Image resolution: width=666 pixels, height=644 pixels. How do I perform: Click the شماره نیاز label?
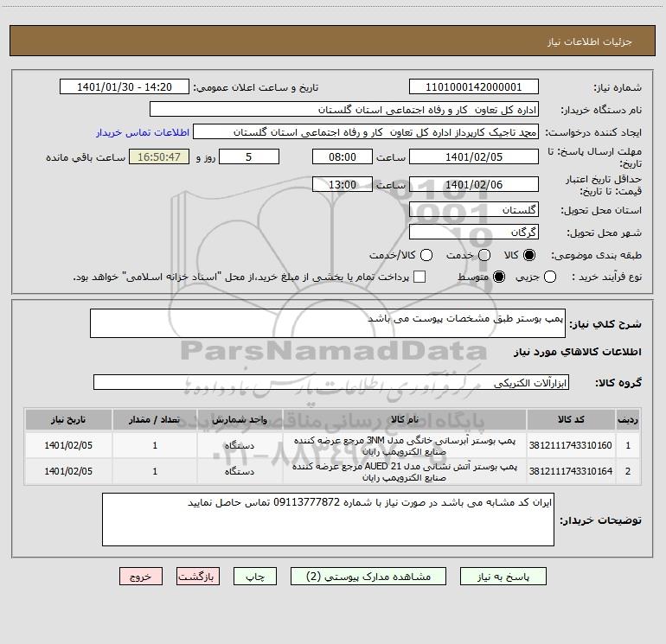618,88
